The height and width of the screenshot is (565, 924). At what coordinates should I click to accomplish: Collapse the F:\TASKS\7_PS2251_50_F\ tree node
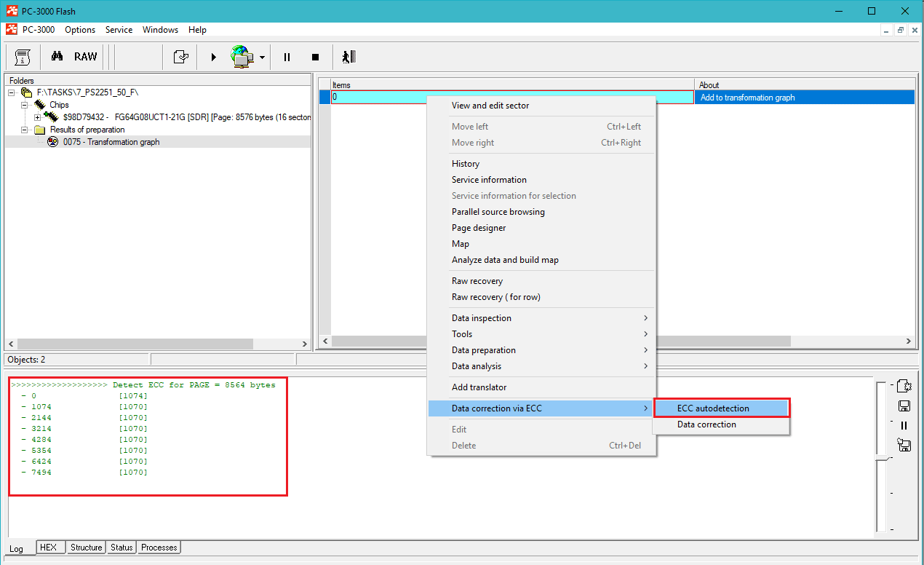tap(12, 92)
